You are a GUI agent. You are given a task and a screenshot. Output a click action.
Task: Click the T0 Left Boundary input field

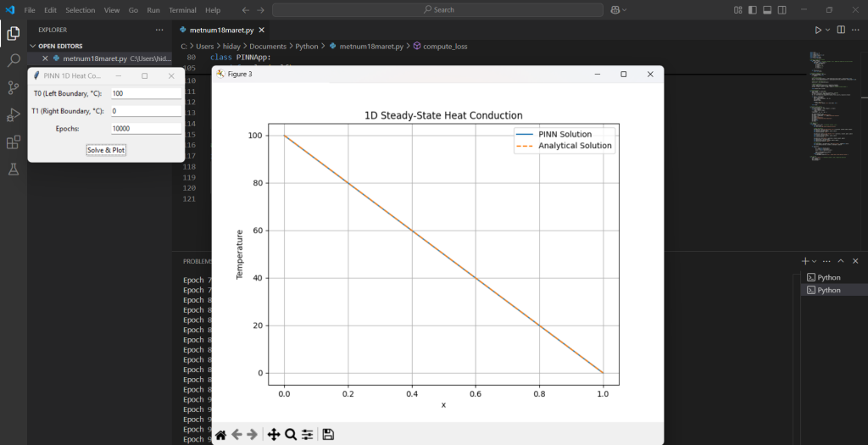146,93
